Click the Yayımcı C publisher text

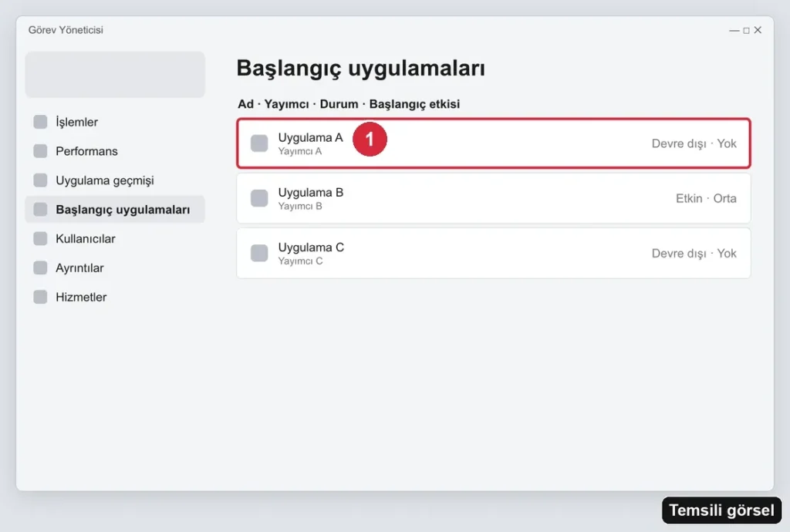(x=300, y=261)
